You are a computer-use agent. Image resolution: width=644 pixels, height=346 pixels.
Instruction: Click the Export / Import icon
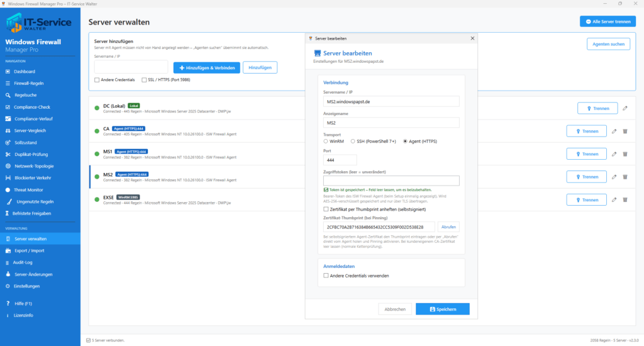(8, 250)
